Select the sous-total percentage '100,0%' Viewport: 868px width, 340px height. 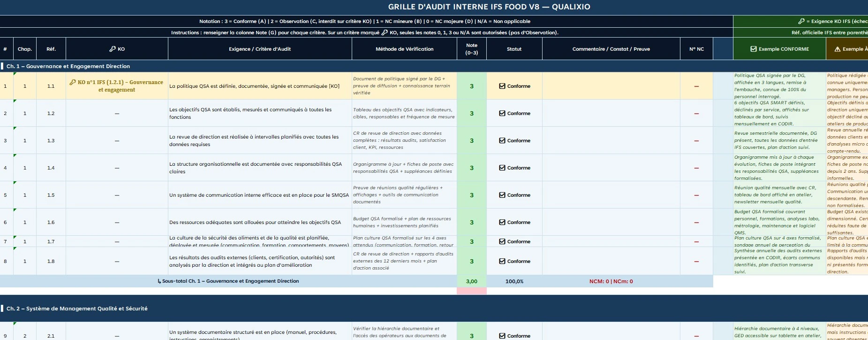pos(514,281)
